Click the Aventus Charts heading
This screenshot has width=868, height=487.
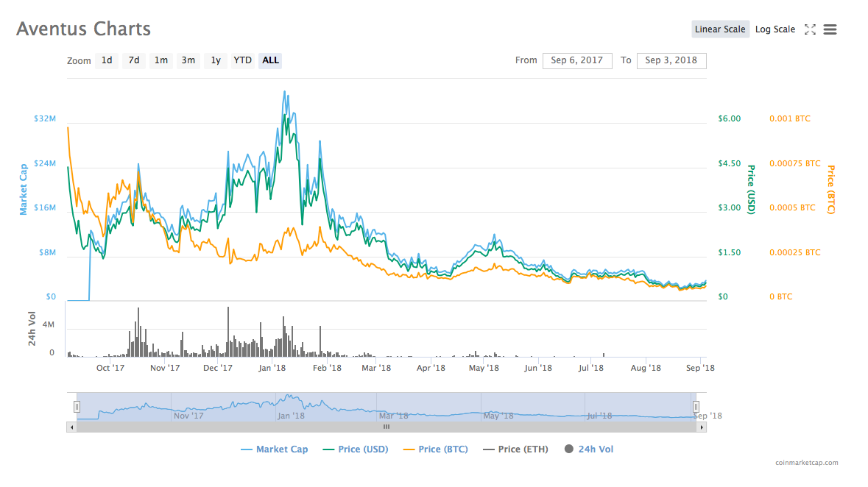(x=84, y=29)
